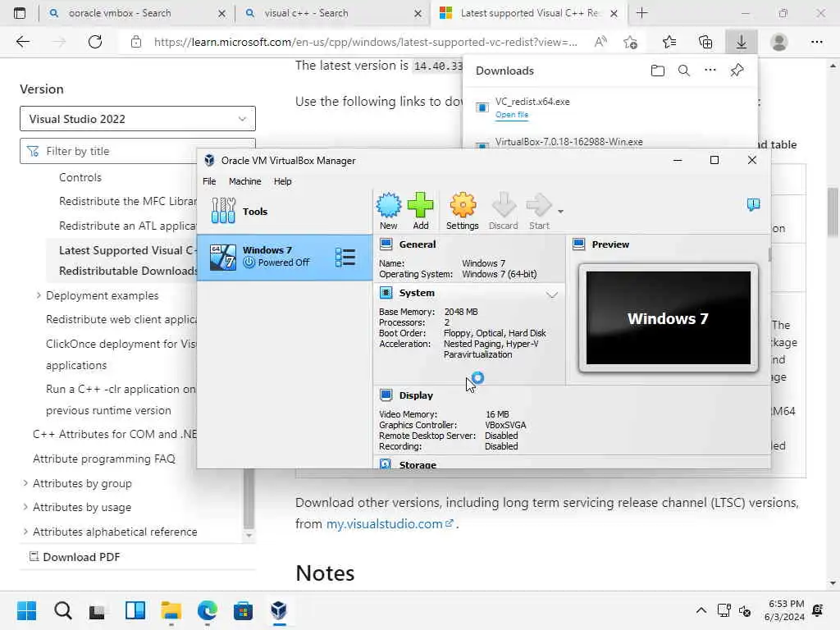Viewport: 840px width, 630px height.
Task: Open taskbar Search
Action: 62,610
